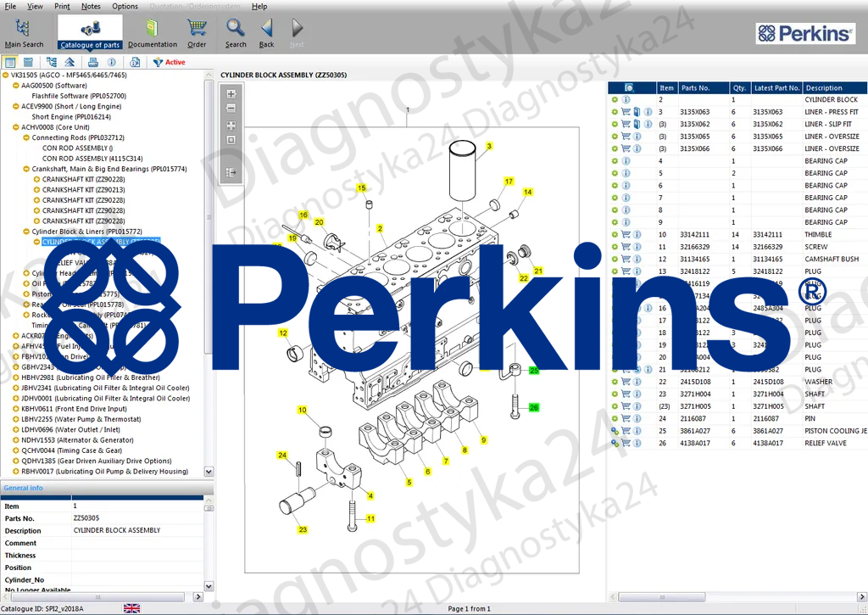The width and height of the screenshot is (868, 615).
Task: Toggle the Active filter
Action: (x=170, y=62)
